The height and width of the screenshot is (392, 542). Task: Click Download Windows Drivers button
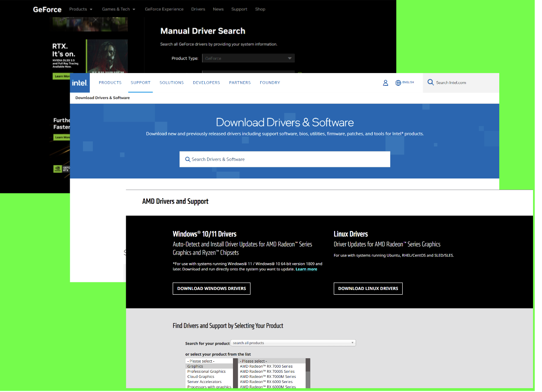point(212,289)
